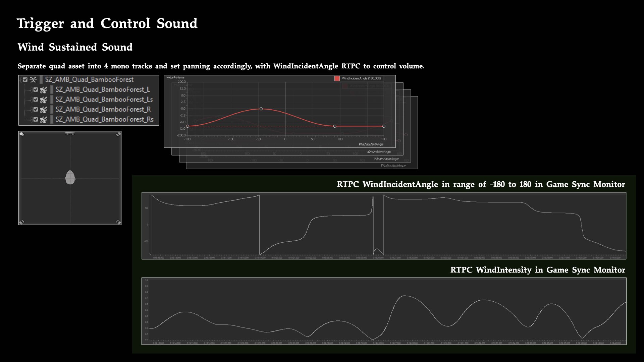Click the -100 tick on the RTPC x-axis
Image resolution: width=644 pixels, height=362 pixels.
[x=231, y=139]
